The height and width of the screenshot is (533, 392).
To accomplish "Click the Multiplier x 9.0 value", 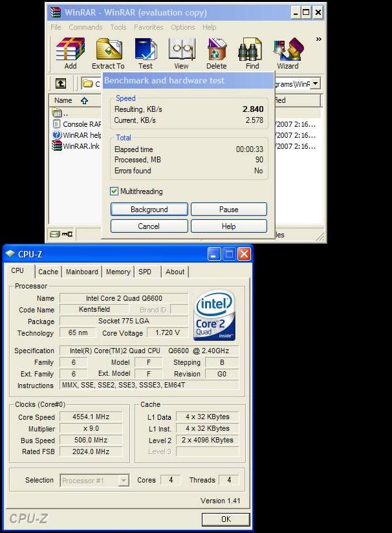I will click(x=91, y=428).
